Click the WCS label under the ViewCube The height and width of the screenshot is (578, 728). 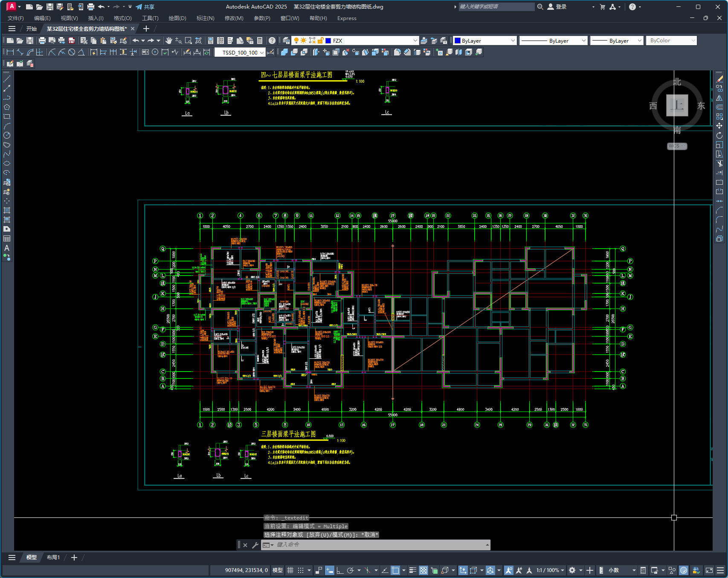[677, 146]
